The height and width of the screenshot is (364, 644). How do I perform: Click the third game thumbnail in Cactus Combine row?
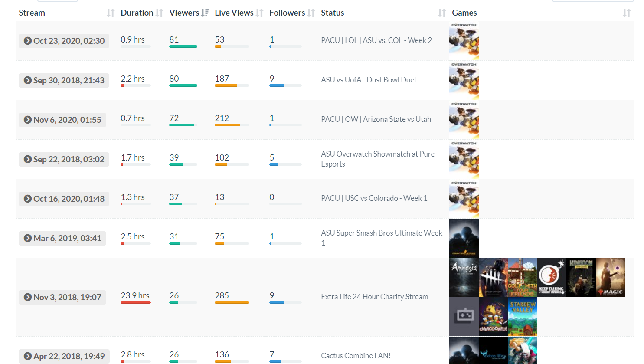[x=523, y=351]
